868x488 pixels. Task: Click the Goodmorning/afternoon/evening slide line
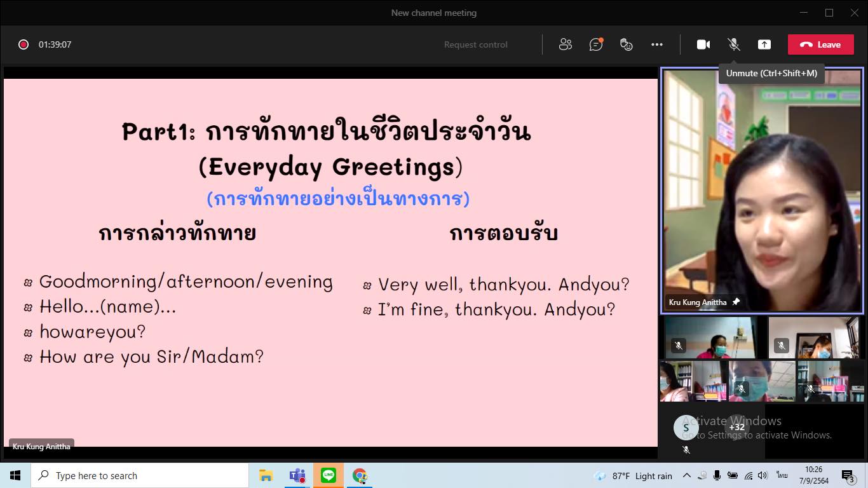tap(186, 281)
